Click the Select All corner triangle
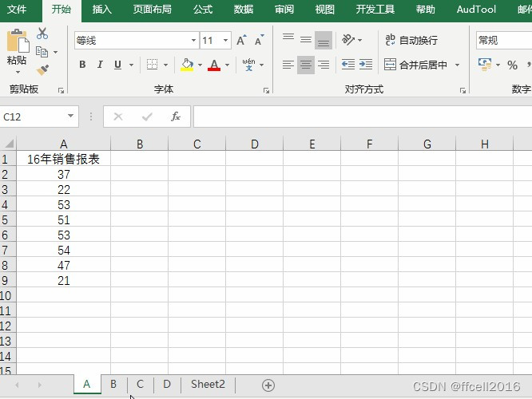 click(9, 144)
